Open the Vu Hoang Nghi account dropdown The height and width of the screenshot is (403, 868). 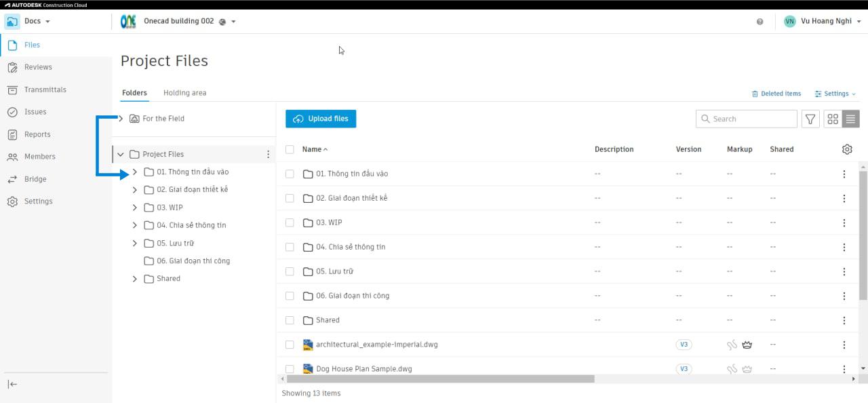(859, 22)
